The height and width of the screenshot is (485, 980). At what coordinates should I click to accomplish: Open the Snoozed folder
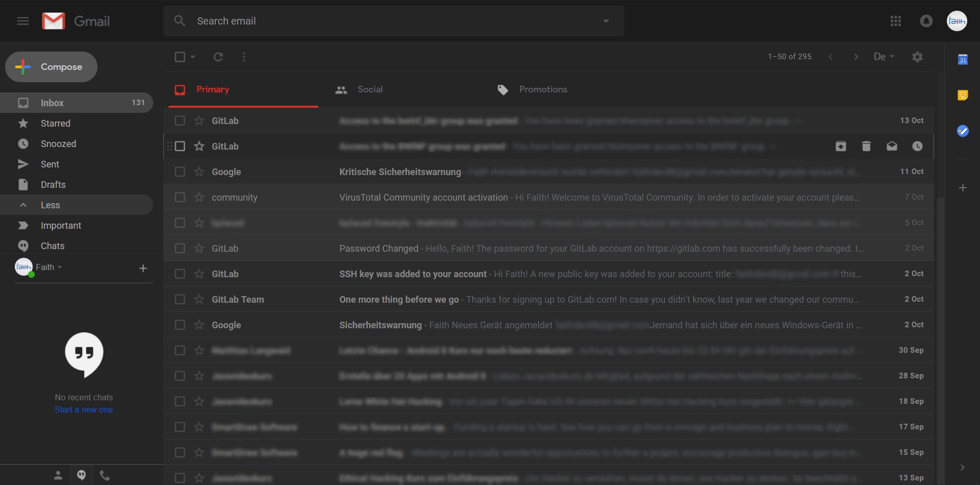pyautogui.click(x=77, y=143)
